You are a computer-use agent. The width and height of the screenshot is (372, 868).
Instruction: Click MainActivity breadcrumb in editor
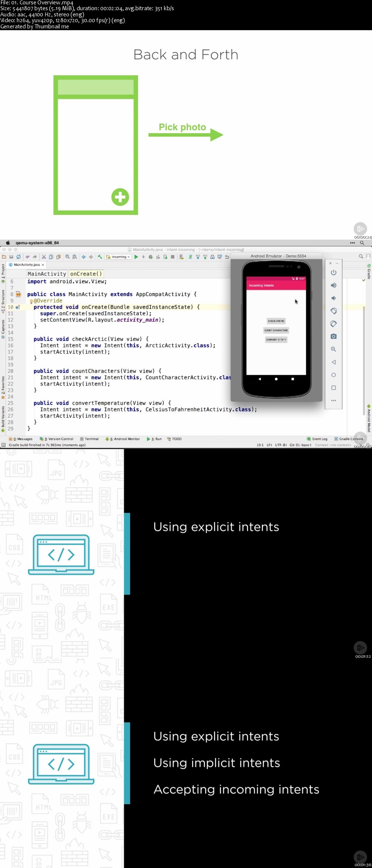47,274
